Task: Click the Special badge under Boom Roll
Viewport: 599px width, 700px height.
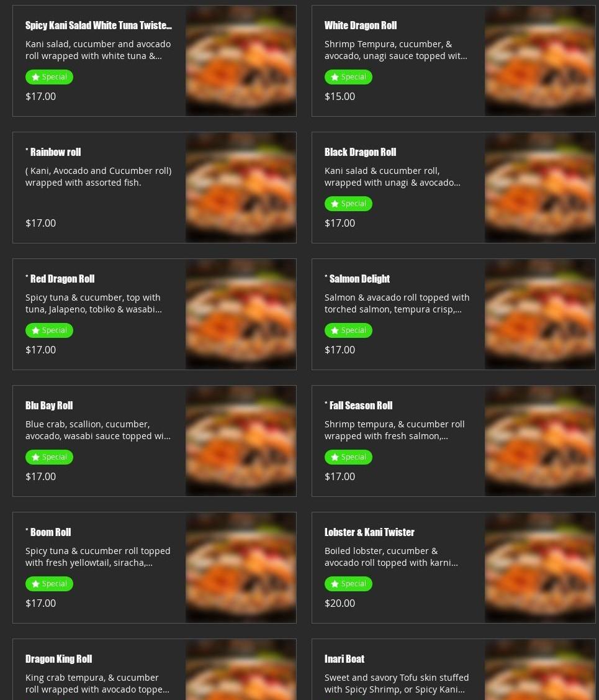Action: pyautogui.click(x=49, y=584)
